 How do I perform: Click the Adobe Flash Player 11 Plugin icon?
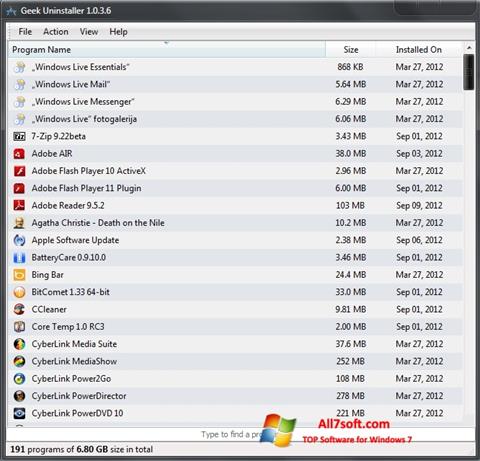(x=19, y=188)
